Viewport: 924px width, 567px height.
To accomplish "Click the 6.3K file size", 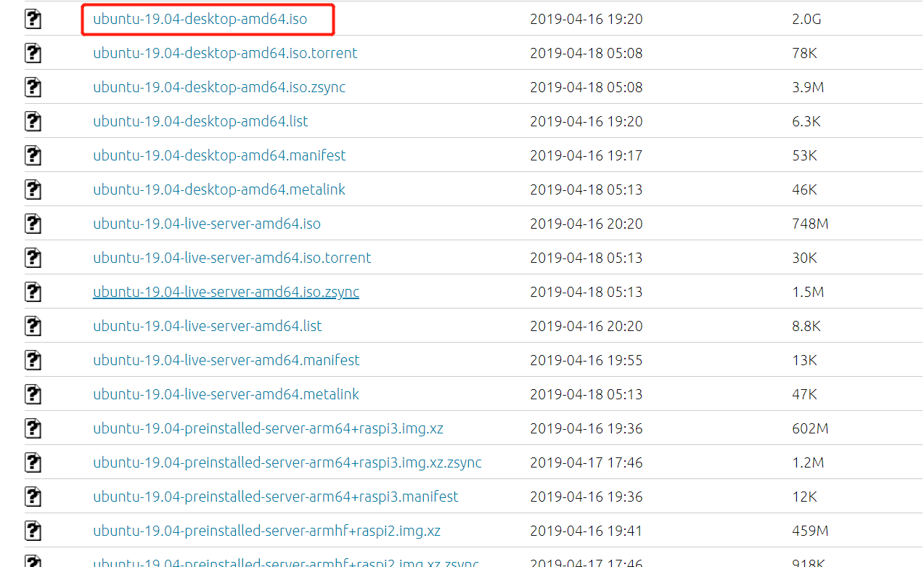I will click(806, 121).
